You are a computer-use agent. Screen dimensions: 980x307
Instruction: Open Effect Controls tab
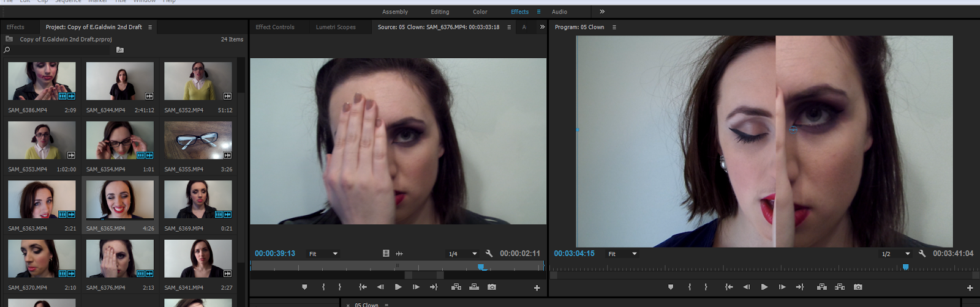(275, 27)
